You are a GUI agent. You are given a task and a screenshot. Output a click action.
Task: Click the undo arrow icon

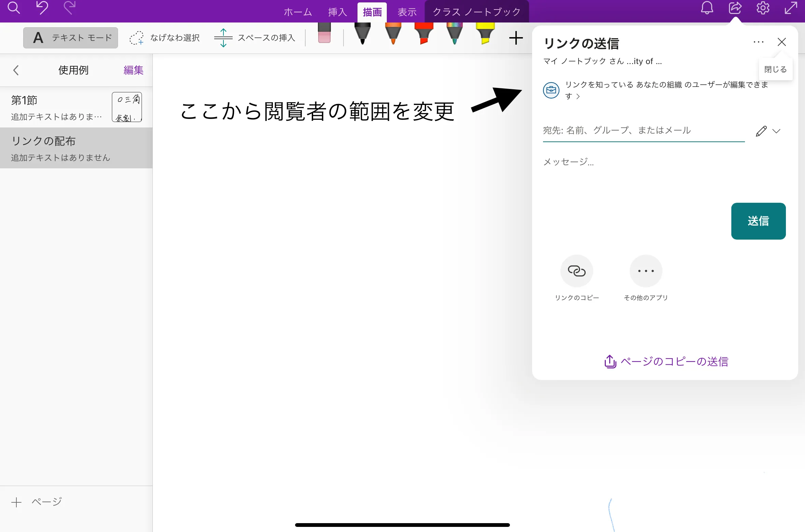[x=42, y=8]
